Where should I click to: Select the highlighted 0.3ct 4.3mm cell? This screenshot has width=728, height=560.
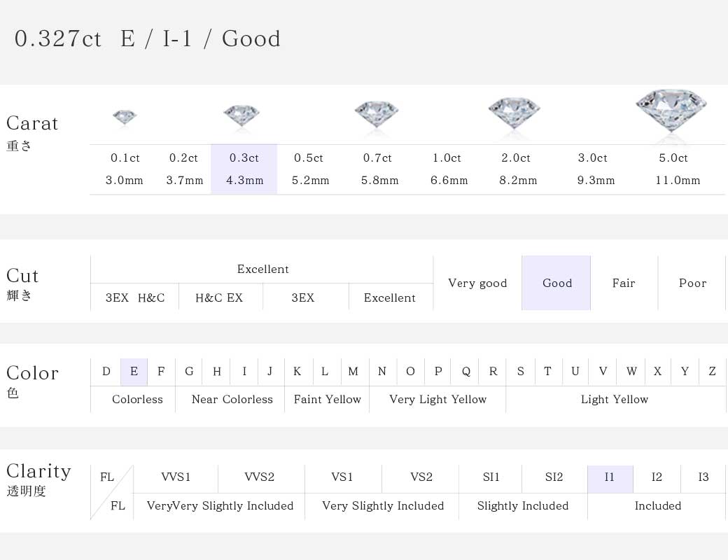coord(244,169)
